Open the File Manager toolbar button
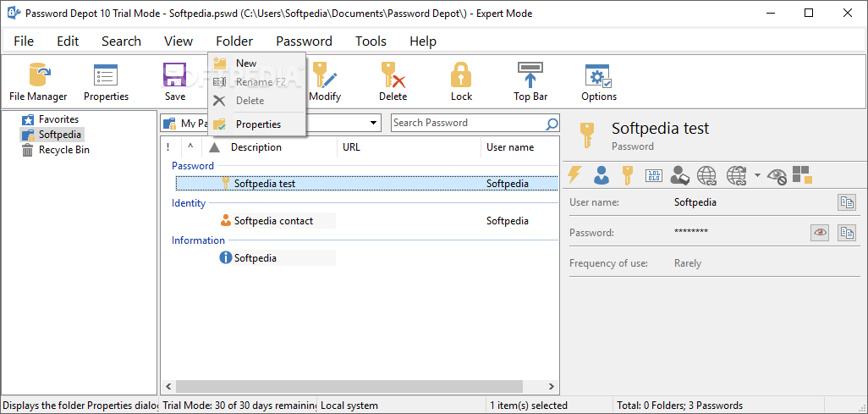Viewport: 868px width, 414px height. (x=38, y=81)
